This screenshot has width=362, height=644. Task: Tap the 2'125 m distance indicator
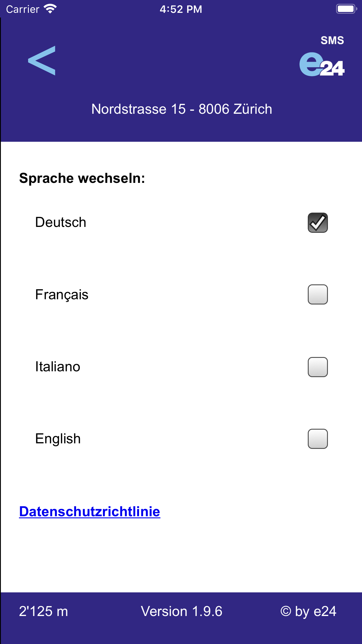pyautogui.click(x=43, y=611)
